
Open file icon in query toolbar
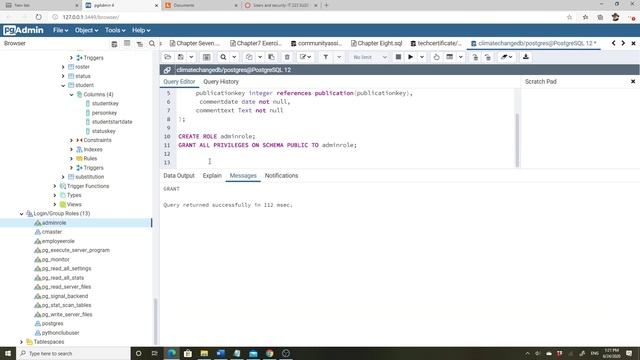point(167,57)
